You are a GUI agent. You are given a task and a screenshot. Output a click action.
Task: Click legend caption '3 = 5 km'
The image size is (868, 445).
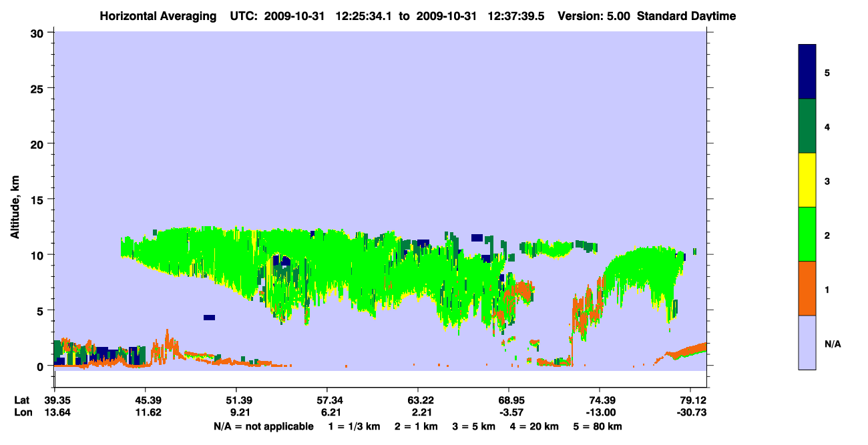click(x=474, y=426)
